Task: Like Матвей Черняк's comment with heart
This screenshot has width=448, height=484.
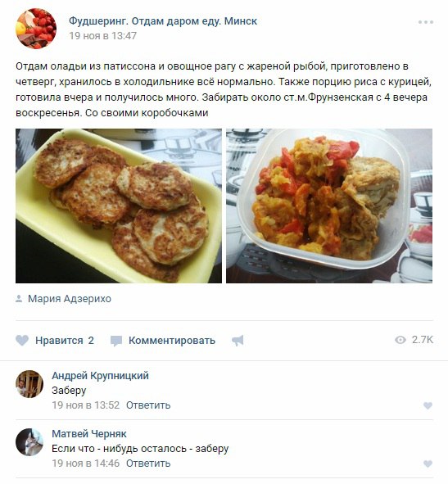Action: [x=428, y=464]
